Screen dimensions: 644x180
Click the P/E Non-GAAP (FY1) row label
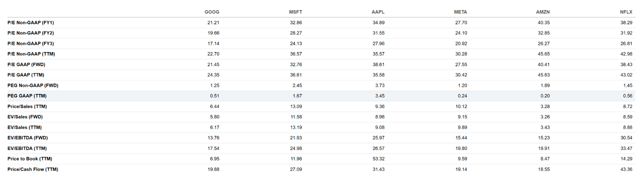pos(31,23)
